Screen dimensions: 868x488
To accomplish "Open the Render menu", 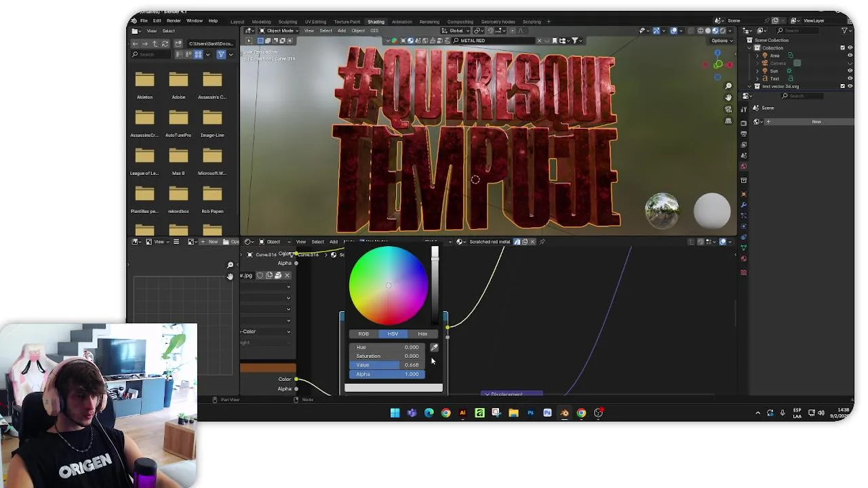I will pyautogui.click(x=174, y=21).
